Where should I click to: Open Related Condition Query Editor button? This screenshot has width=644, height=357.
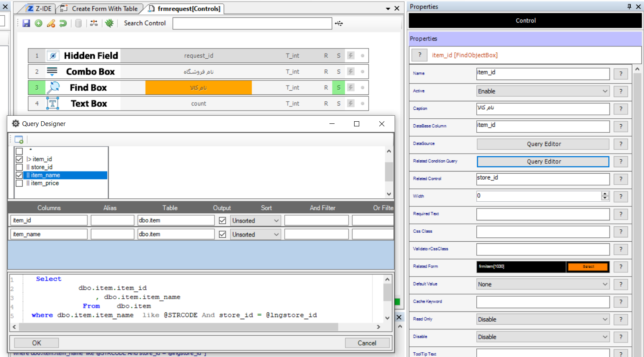click(543, 162)
